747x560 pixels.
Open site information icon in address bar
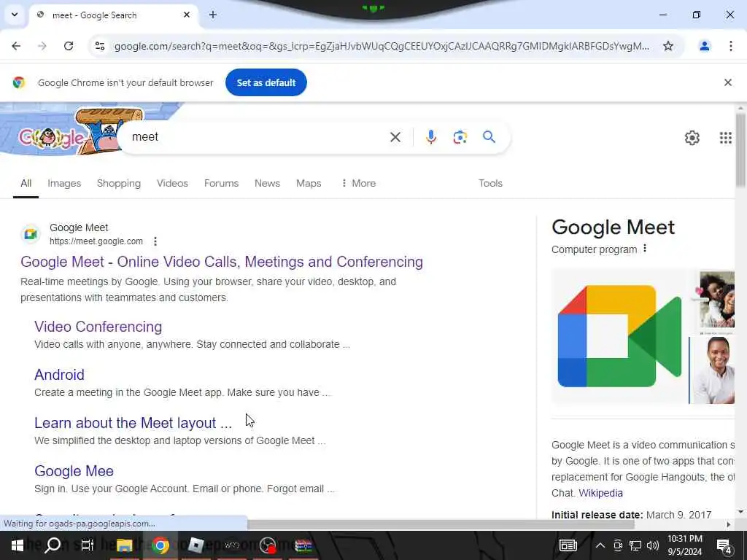100,46
